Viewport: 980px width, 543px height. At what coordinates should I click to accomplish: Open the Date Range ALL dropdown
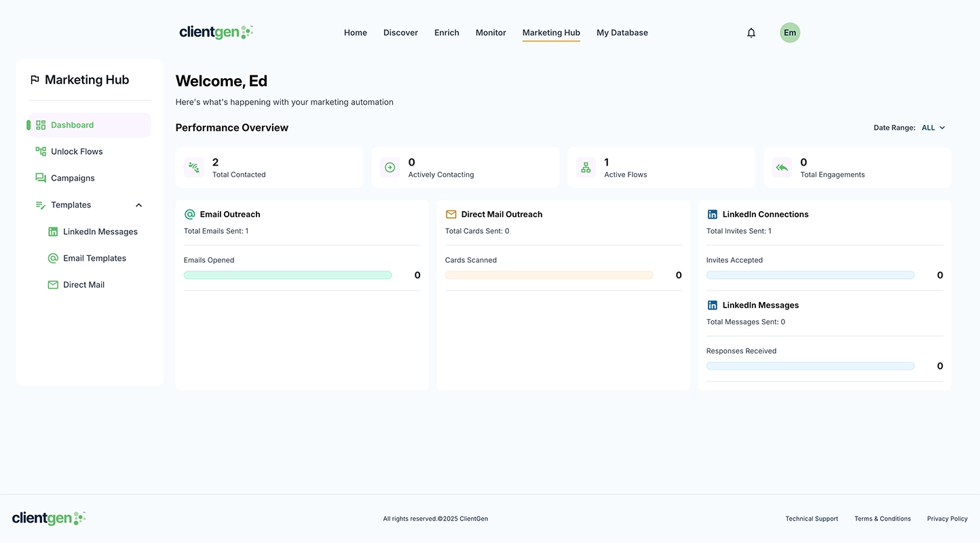point(933,128)
